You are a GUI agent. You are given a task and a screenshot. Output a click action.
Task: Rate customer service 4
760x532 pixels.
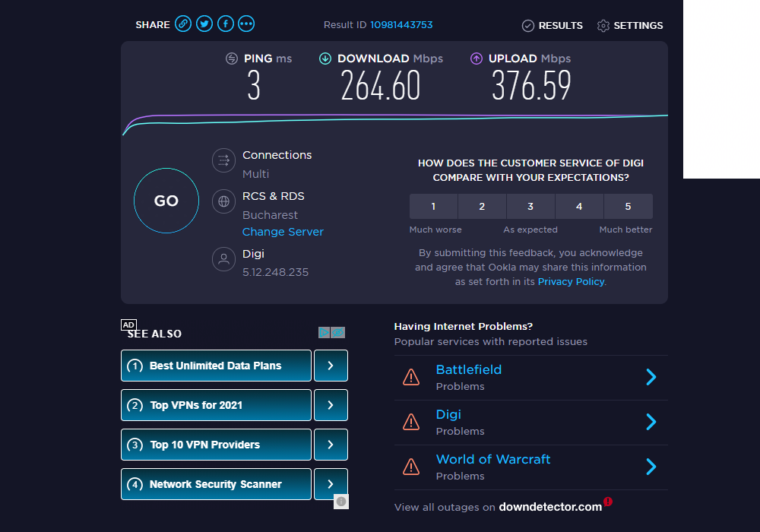pos(579,207)
